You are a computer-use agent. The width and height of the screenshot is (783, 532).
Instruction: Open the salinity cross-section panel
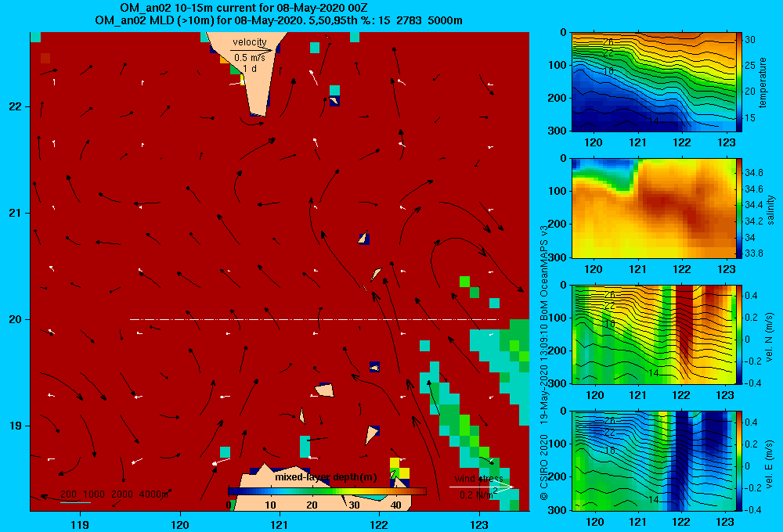point(653,208)
